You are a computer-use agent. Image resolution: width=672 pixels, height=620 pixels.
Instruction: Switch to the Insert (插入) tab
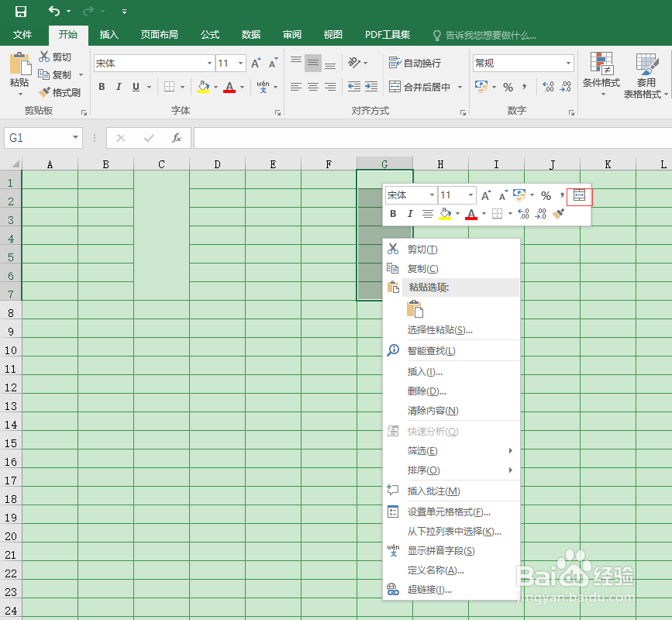click(109, 35)
